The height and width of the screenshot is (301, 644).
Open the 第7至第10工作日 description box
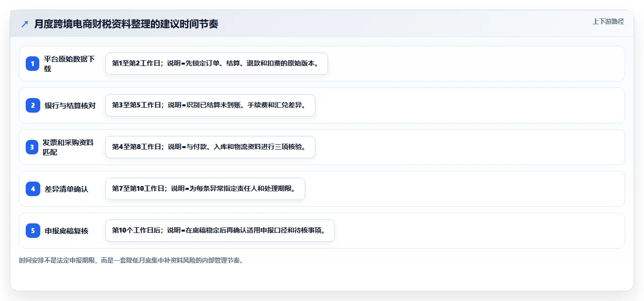205,189
